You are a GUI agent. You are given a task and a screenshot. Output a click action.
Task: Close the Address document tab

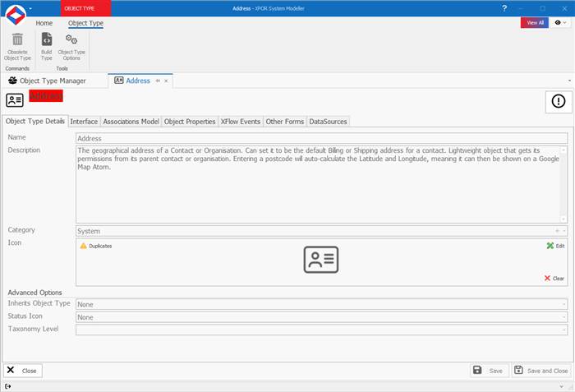166,81
